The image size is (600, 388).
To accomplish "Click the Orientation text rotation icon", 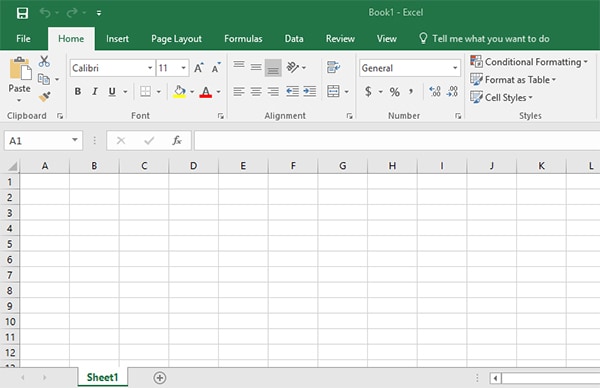I will click(293, 68).
